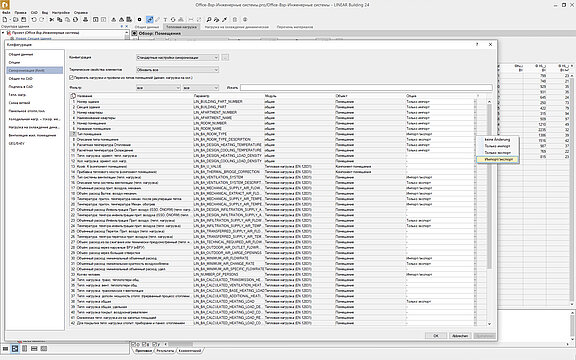Viewport: 576px width, 360px height.
Task: Click the round icon in table header corner
Action: click(x=73, y=96)
